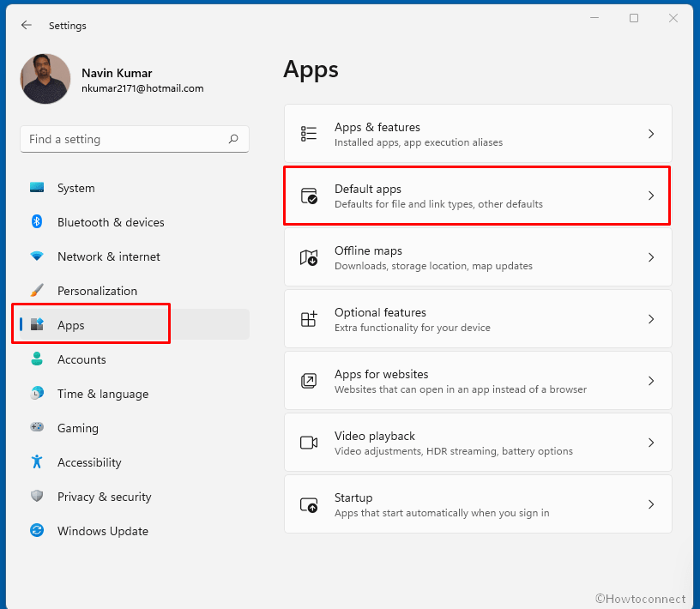Click the back arrow in Settings header
The height and width of the screenshot is (609, 700).
27,26
